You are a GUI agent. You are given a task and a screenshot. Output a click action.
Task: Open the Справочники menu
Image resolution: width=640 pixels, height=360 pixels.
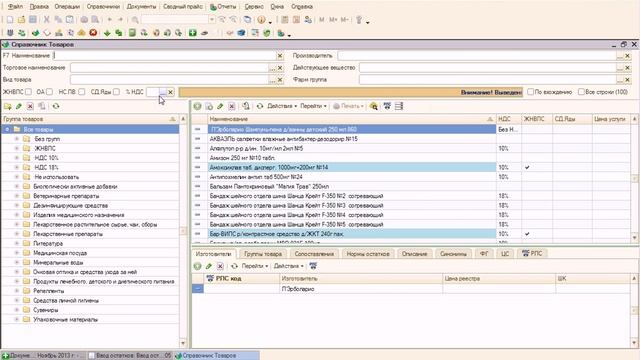coord(103,7)
